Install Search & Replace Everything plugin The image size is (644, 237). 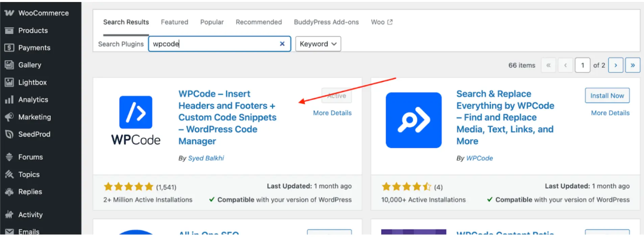[x=607, y=96]
